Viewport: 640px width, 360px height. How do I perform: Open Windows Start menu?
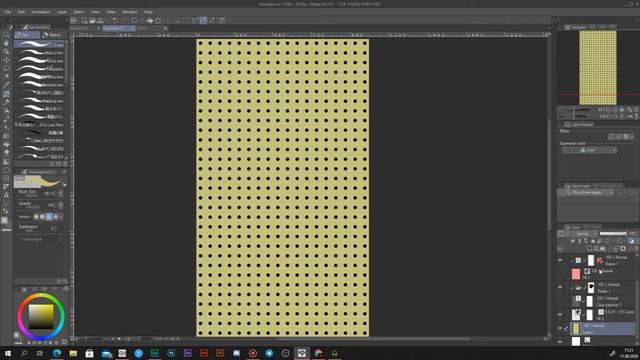(x=8, y=353)
